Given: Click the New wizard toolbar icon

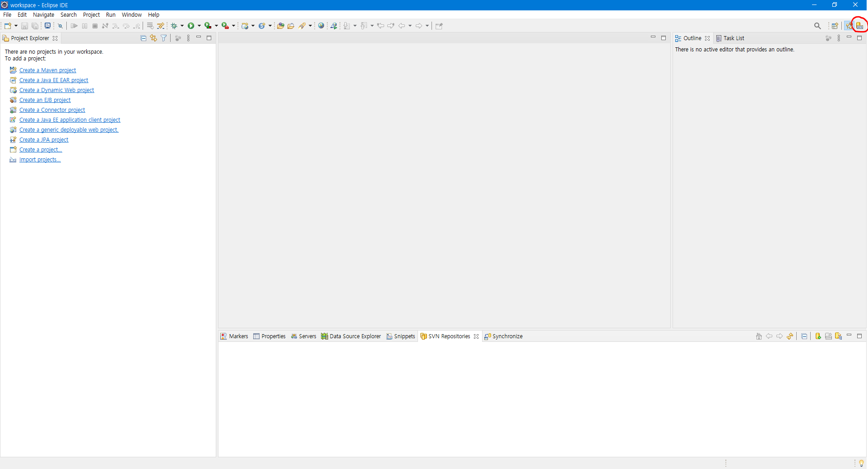Looking at the screenshot, I should point(8,26).
